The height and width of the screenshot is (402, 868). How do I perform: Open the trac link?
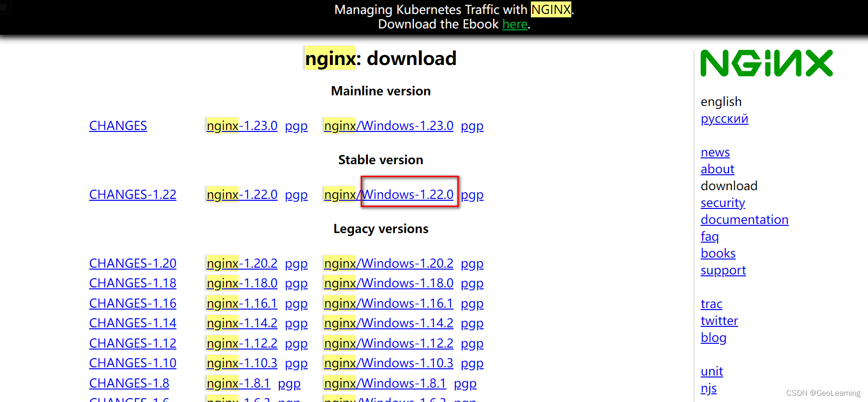tap(711, 304)
